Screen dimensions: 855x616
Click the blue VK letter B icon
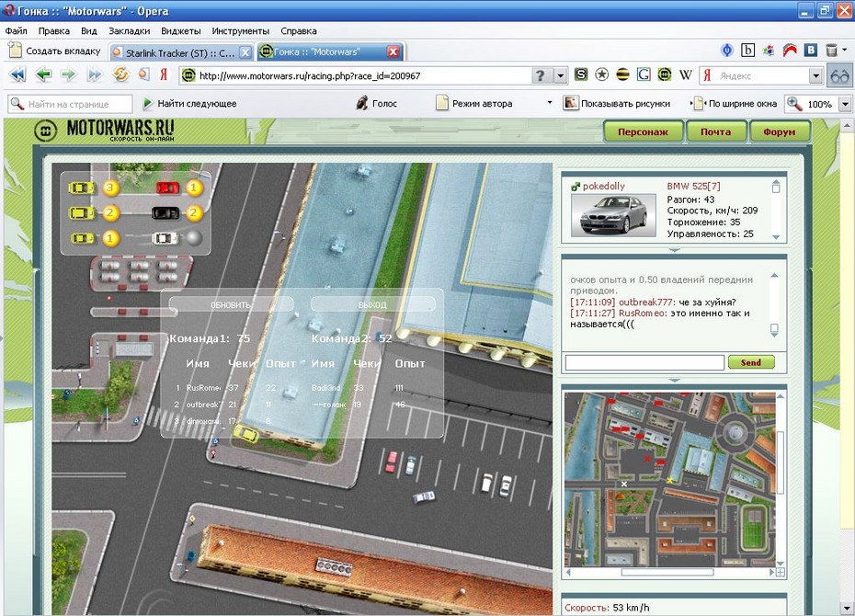[x=811, y=51]
